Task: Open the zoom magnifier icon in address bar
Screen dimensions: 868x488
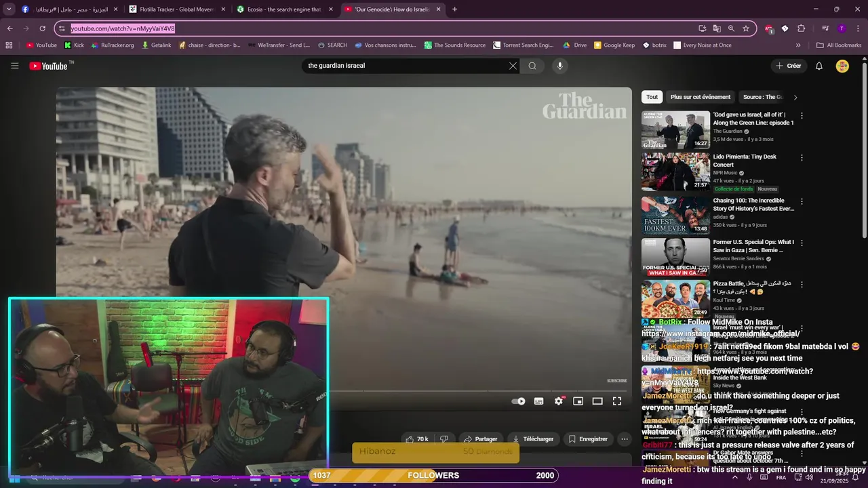Action: click(x=731, y=28)
